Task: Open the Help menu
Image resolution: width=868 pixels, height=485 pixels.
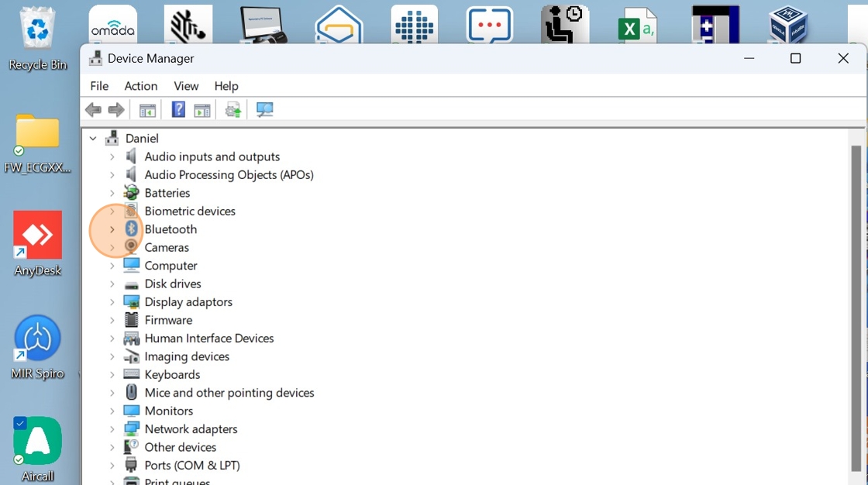Action: 226,86
